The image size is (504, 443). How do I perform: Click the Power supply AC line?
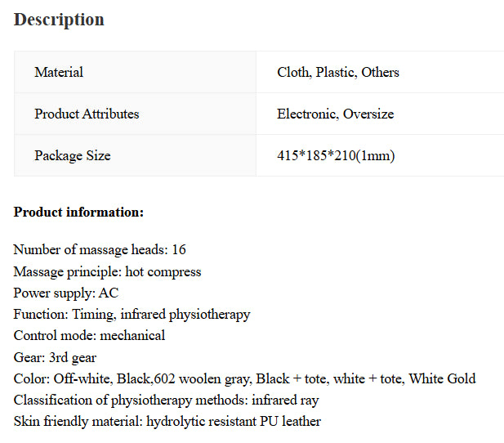click(x=66, y=293)
